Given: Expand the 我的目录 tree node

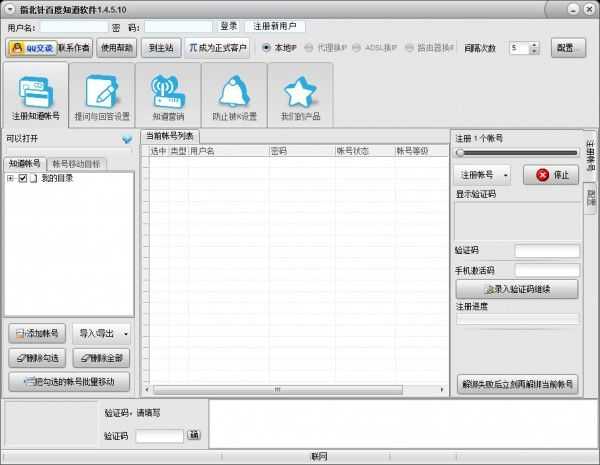Looking at the screenshot, I should coord(10,179).
